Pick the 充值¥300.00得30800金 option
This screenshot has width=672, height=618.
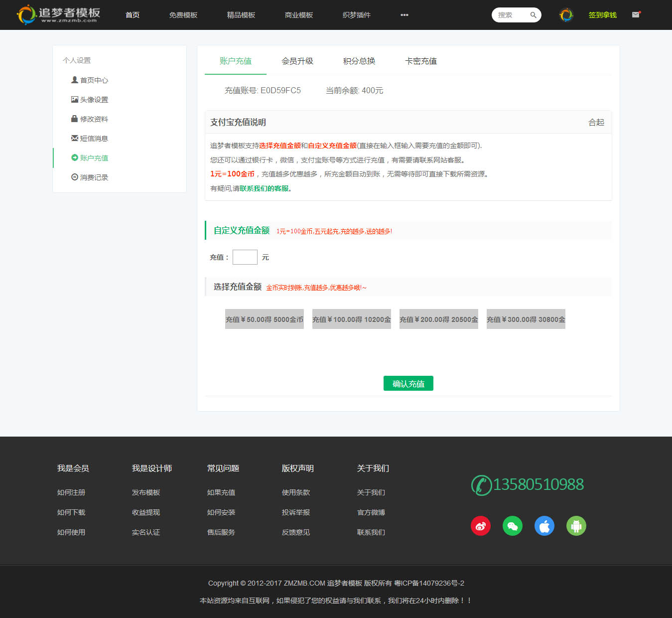526,319
